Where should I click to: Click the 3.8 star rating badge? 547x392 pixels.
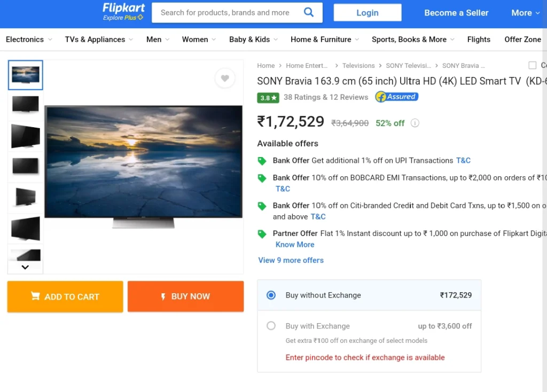(x=268, y=98)
